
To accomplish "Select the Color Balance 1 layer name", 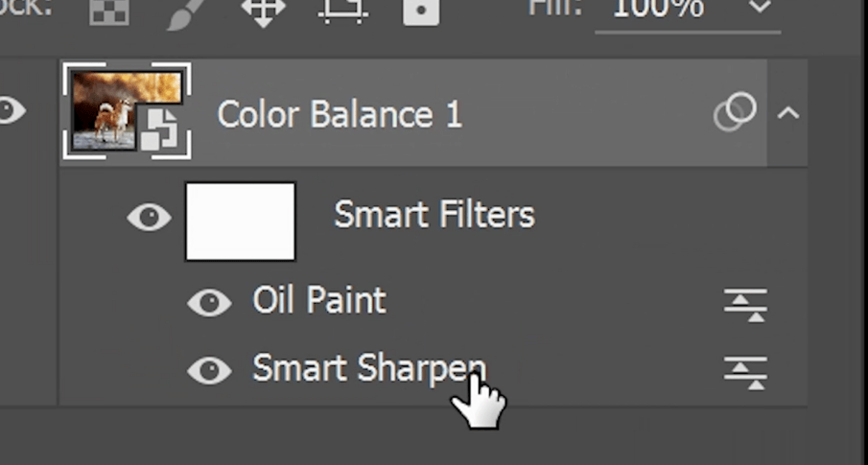I will pyautogui.click(x=340, y=115).
